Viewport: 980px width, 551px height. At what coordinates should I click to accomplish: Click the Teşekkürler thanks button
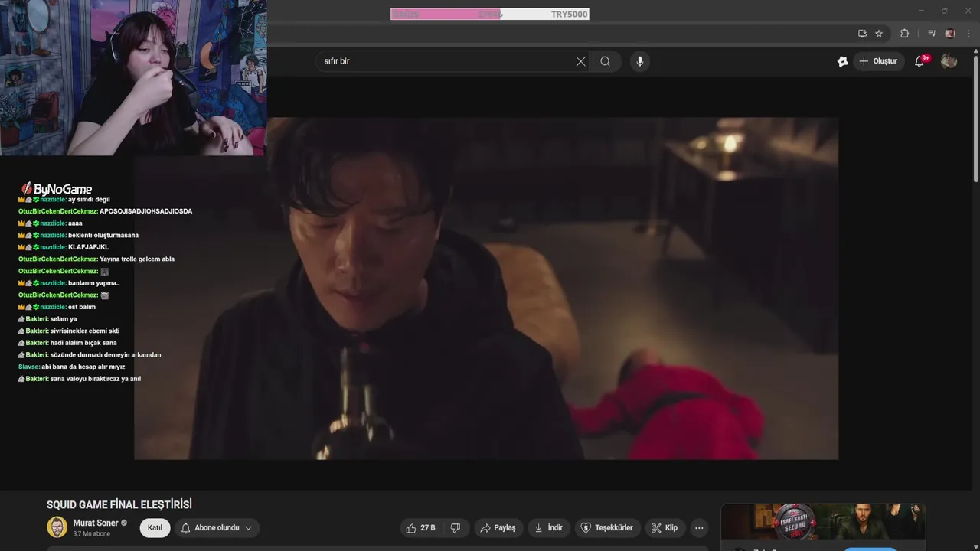click(607, 528)
